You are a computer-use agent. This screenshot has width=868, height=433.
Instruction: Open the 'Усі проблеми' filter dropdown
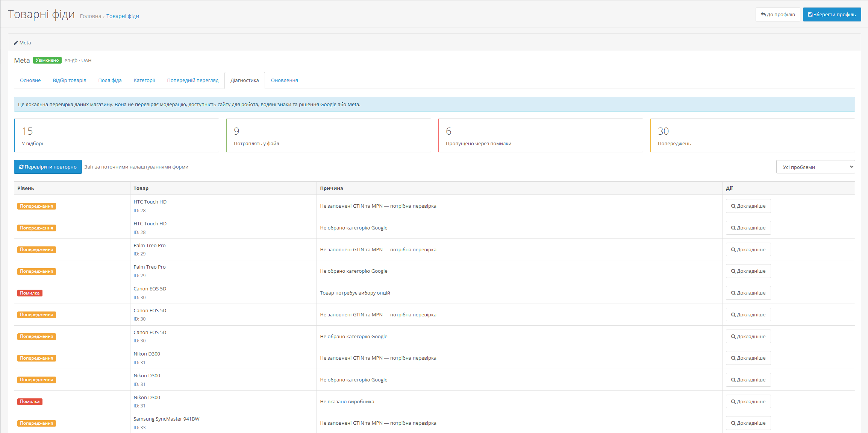[x=815, y=167]
